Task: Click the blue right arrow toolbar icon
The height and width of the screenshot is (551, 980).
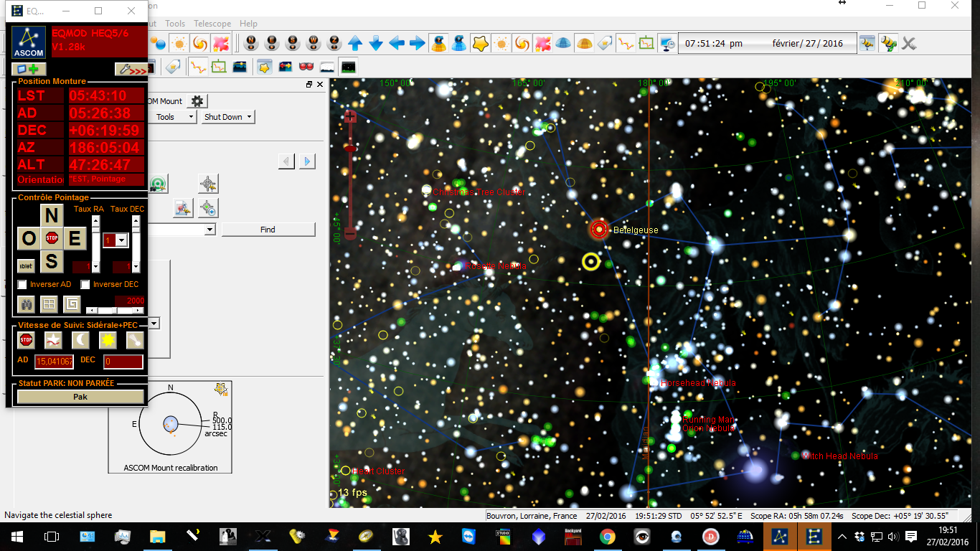Action: (418, 43)
